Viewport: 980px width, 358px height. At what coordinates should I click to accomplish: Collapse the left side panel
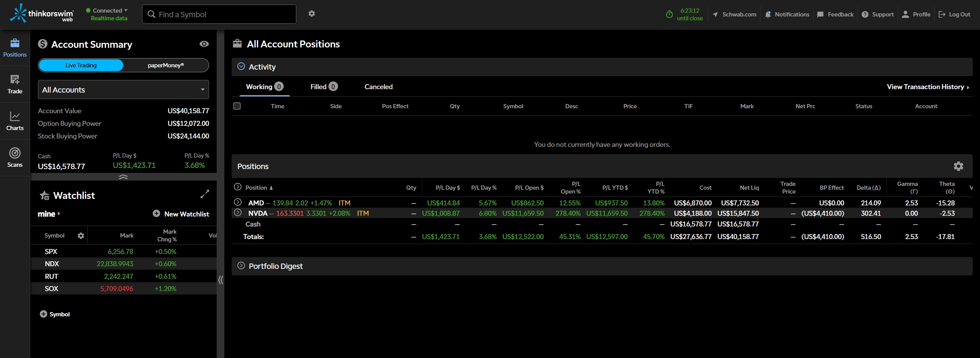pos(220,280)
